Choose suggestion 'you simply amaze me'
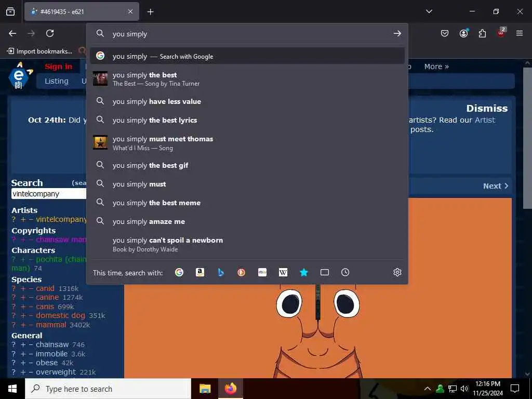 coord(247,221)
